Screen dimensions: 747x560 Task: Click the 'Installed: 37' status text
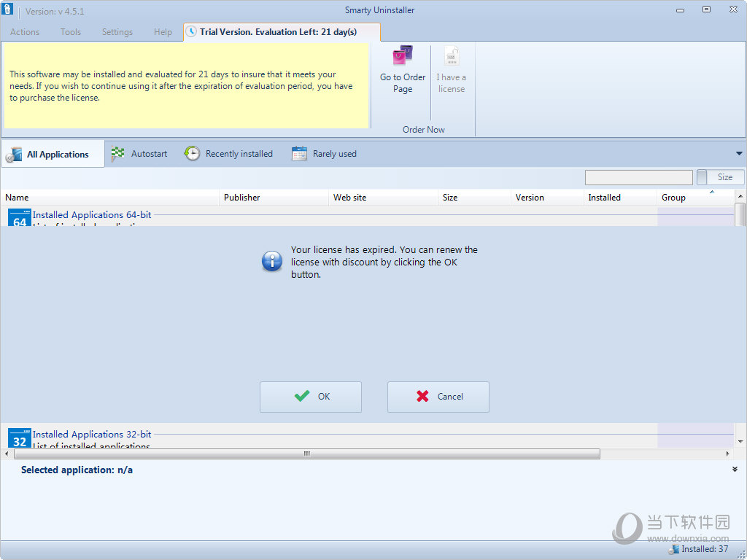[x=705, y=549]
